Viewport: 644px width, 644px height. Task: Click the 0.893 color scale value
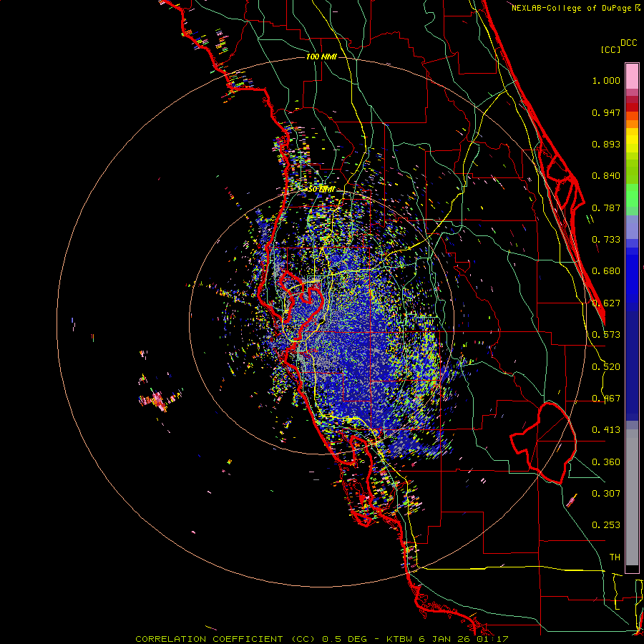[606, 144]
